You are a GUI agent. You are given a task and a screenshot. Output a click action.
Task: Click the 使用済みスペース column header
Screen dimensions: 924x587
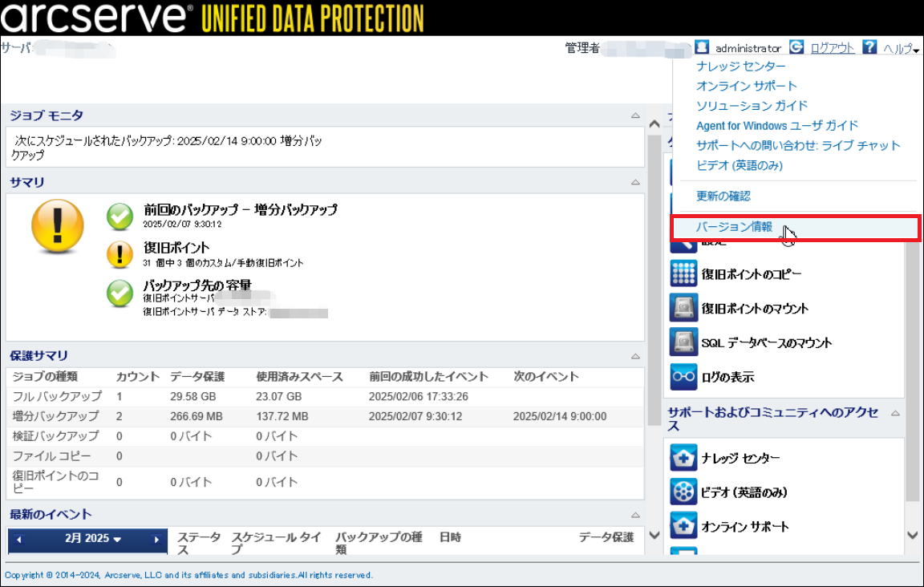tap(299, 377)
